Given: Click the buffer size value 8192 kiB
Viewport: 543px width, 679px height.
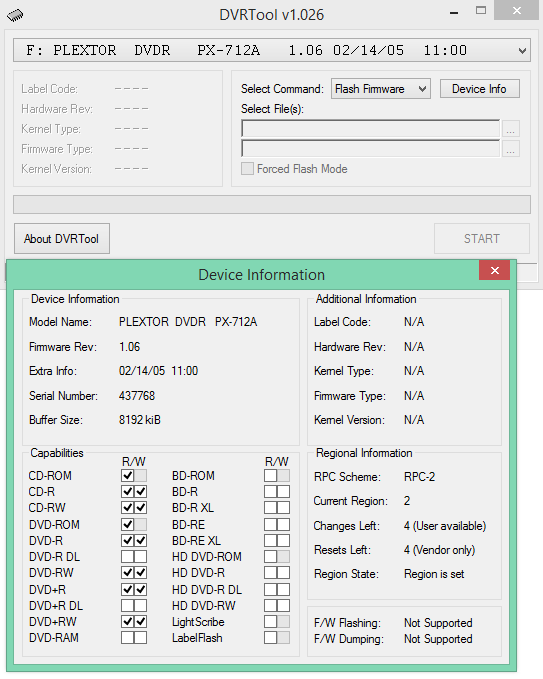Looking at the screenshot, I should (x=140, y=420).
